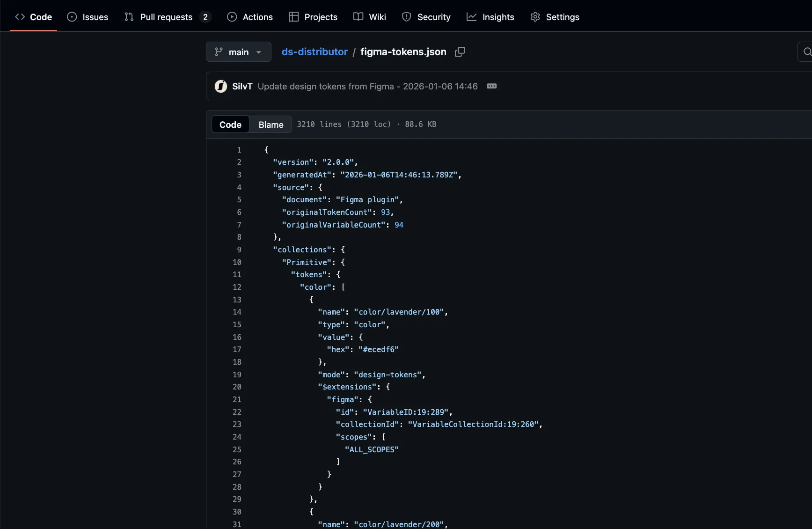This screenshot has width=812, height=529.
Task: Switch to Blame view
Action: coord(271,125)
